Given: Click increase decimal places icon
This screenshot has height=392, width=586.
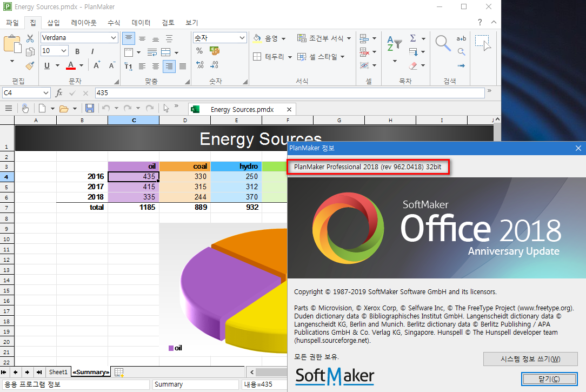Looking at the screenshot, I should 199,65.
